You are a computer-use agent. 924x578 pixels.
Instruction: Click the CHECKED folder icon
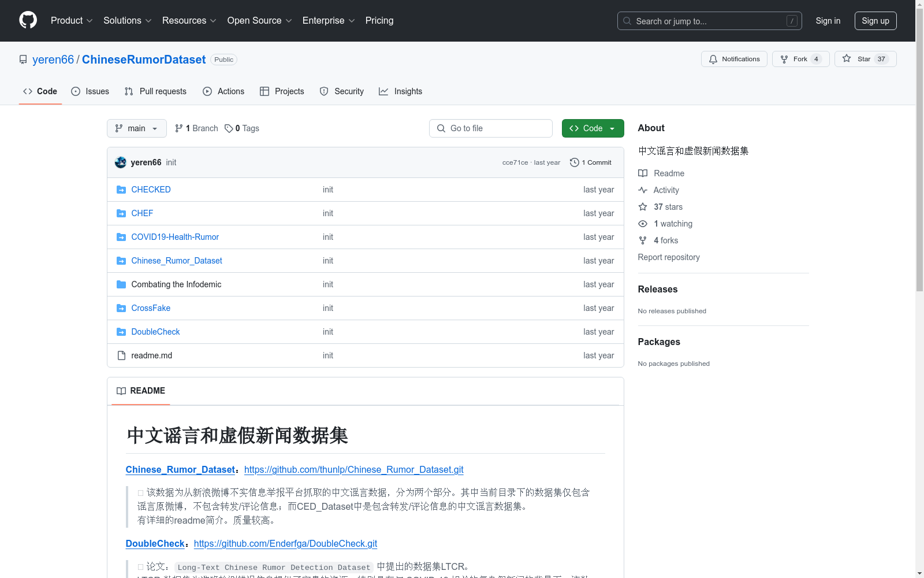coord(121,190)
